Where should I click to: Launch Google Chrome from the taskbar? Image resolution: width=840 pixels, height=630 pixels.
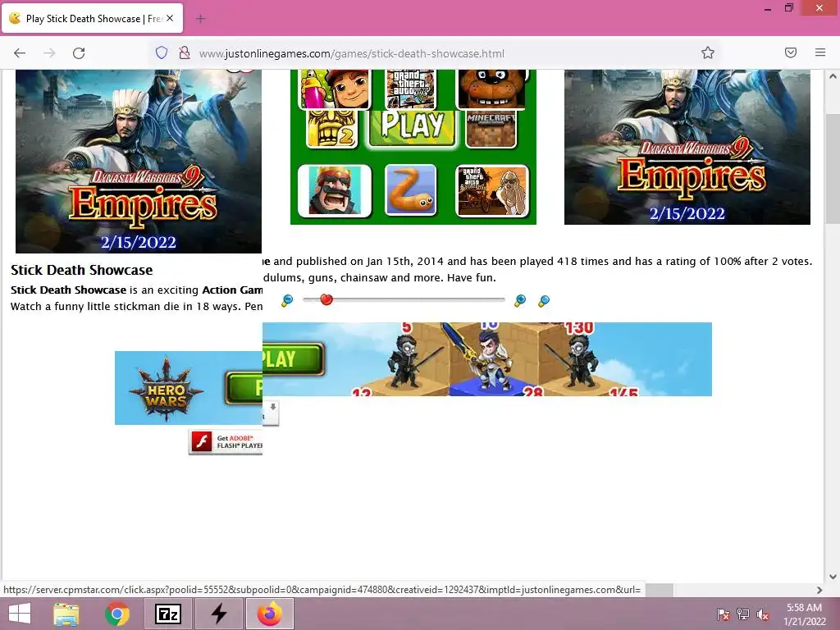[117, 614]
